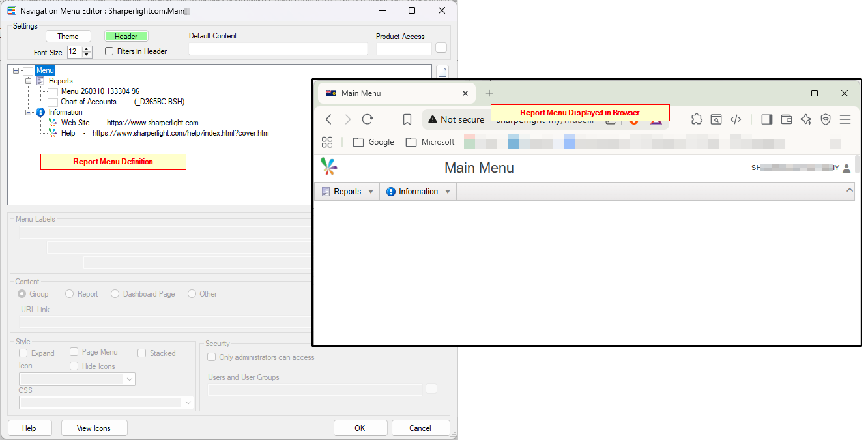Viewport: 868px width, 440px height.
Task: Collapse the web menu bar with the chevron
Action: (x=849, y=190)
